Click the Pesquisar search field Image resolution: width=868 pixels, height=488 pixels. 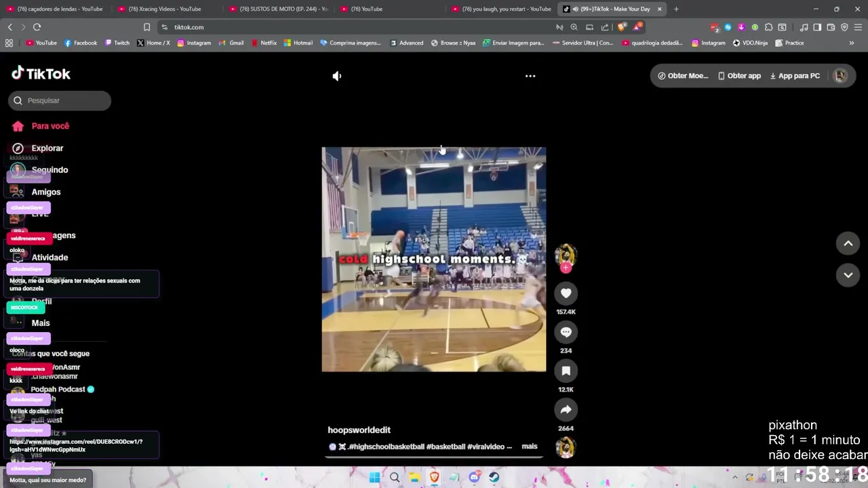60,100
